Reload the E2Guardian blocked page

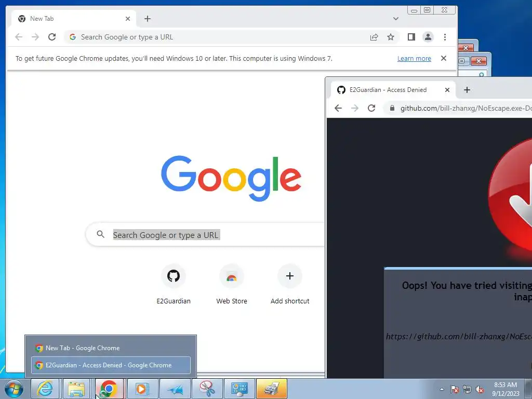pyautogui.click(x=371, y=108)
